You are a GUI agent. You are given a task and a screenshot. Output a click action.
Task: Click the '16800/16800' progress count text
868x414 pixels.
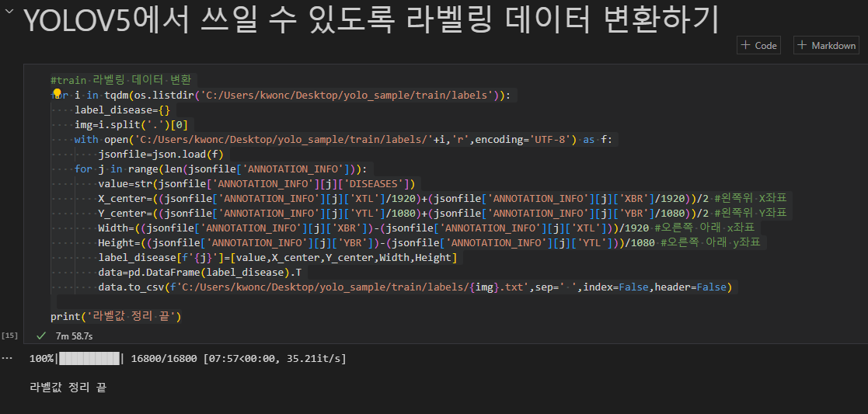point(164,359)
